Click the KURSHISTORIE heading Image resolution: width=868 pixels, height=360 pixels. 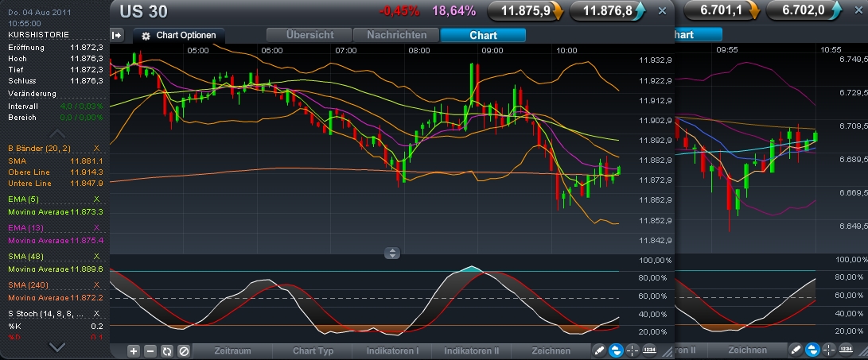tap(39, 35)
